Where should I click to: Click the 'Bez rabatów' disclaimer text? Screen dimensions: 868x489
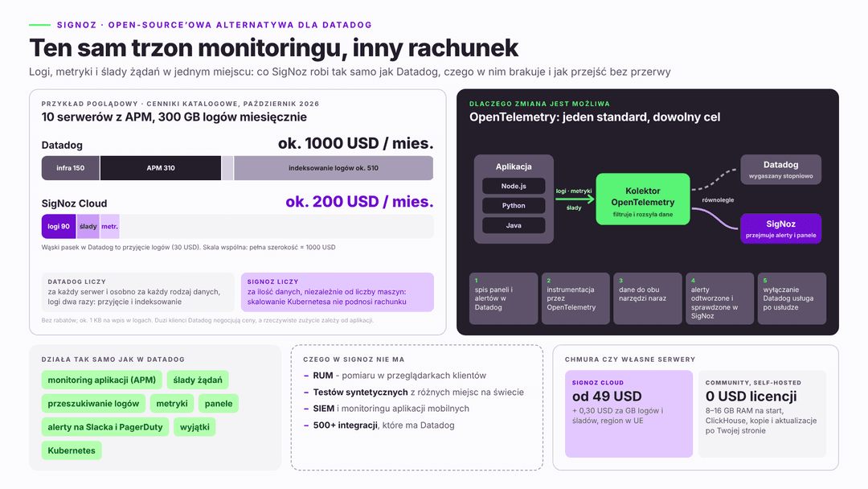coord(207,320)
